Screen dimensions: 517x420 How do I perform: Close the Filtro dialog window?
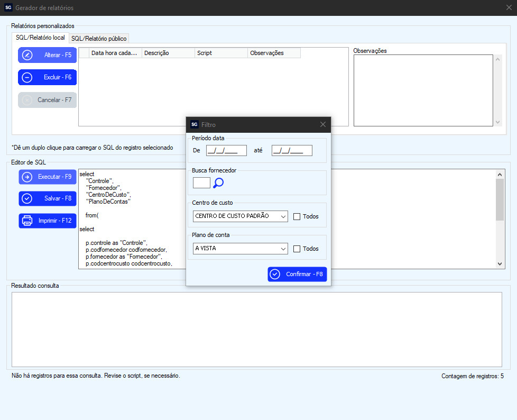pyautogui.click(x=324, y=125)
